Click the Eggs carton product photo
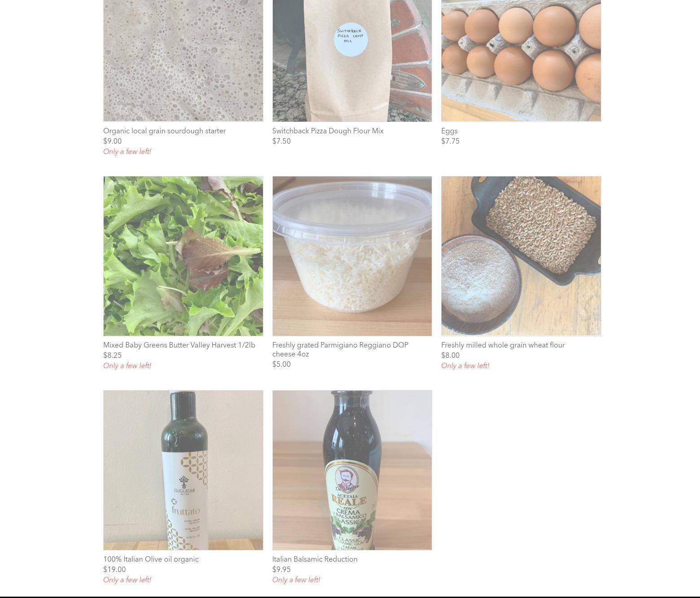 coord(521,61)
